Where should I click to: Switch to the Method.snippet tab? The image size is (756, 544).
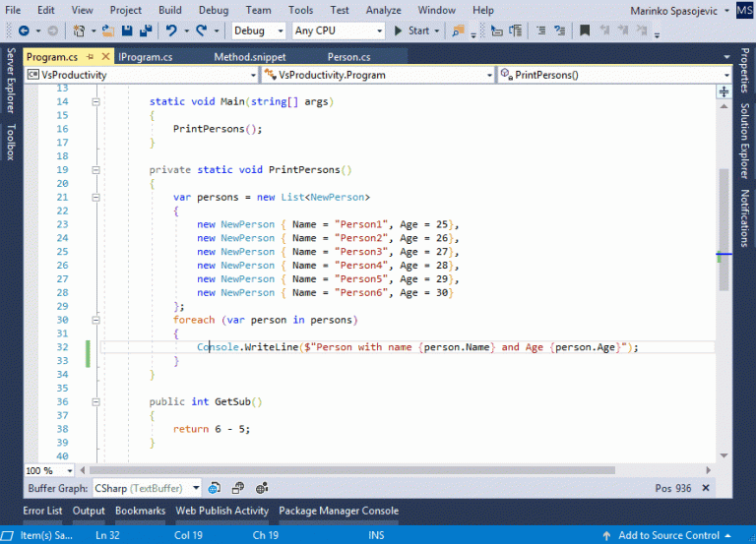click(x=249, y=57)
